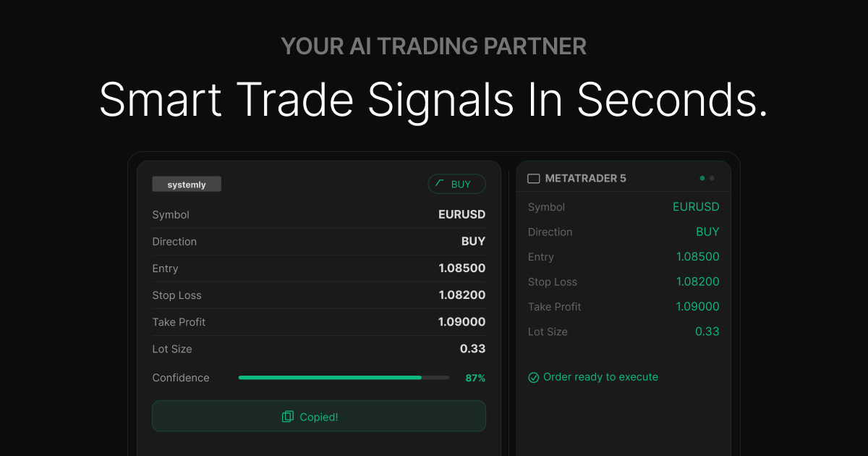Click the MetaTrader 5 window icon
This screenshot has width=868, height=456.
click(x=534, y=178)
